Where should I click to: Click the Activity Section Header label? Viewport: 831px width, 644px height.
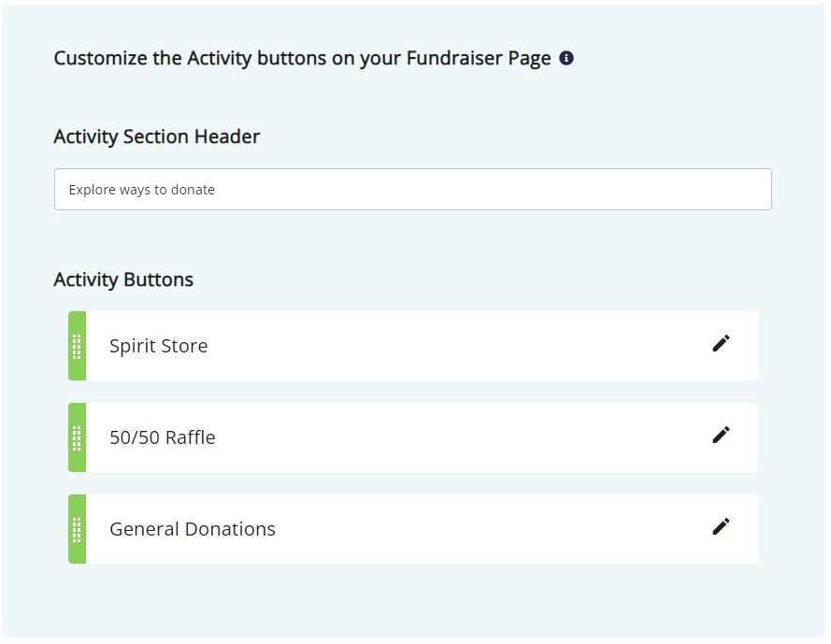coord(156,136)
